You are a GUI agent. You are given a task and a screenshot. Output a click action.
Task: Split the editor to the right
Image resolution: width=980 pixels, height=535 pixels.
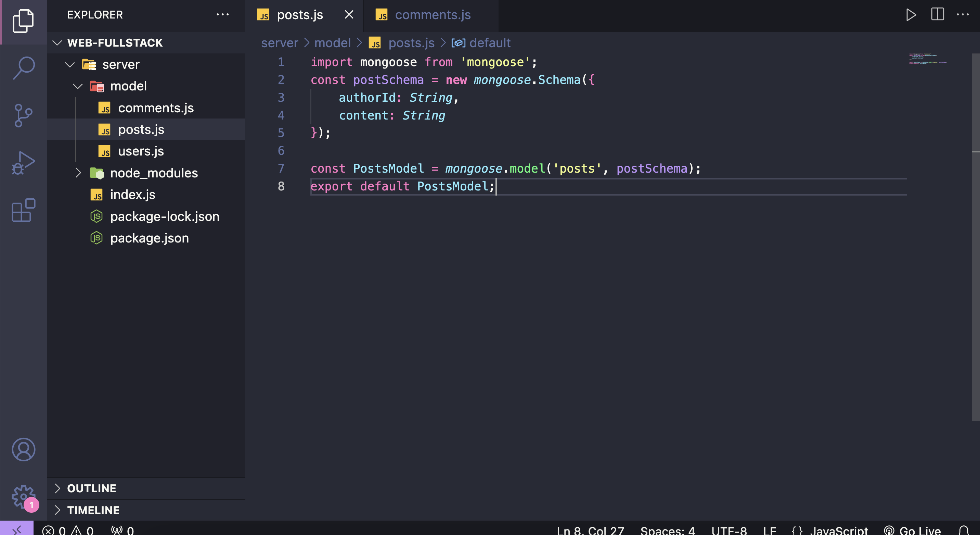point(937,15)
